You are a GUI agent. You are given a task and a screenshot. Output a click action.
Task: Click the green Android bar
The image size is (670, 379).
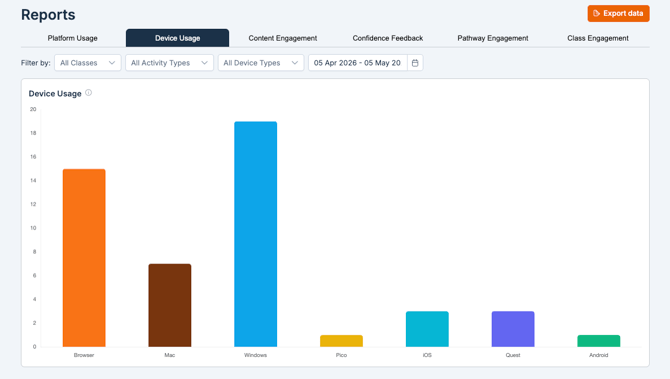(599, 341)
